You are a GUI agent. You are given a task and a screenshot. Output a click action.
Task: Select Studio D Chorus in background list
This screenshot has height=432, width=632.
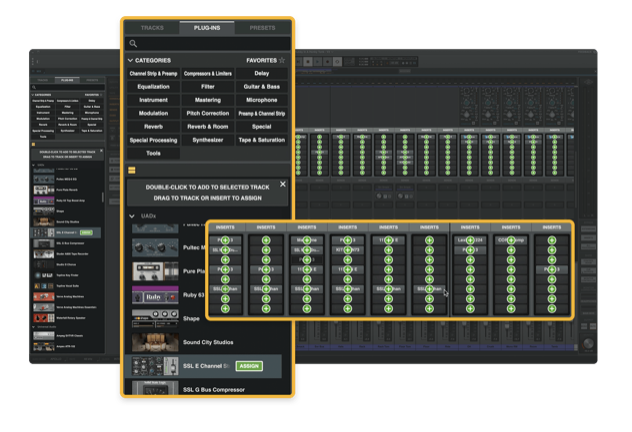(x=67, y=264)
